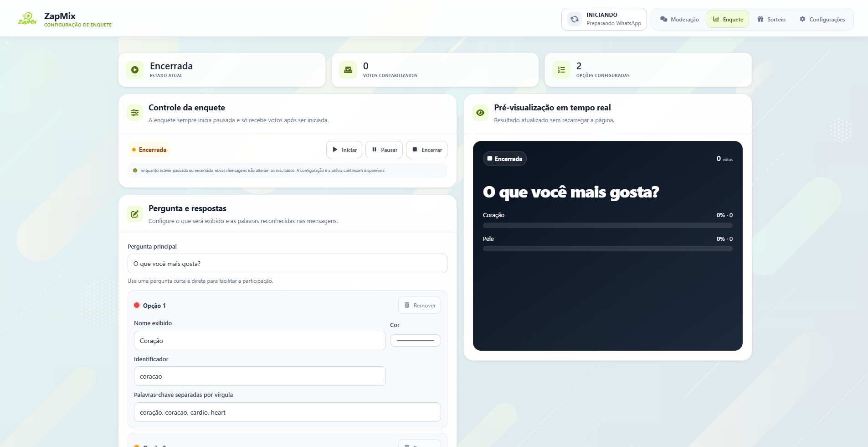868x447 pixels.
Task: Open the Cor color picker for Opção 1
Action: (x=416, y=341)
